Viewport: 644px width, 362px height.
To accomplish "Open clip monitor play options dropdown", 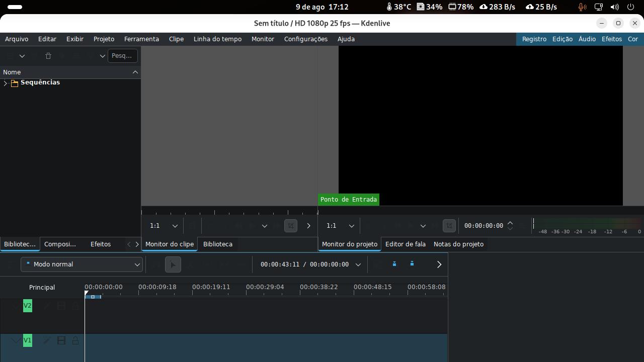I will [x=265, y=226].
